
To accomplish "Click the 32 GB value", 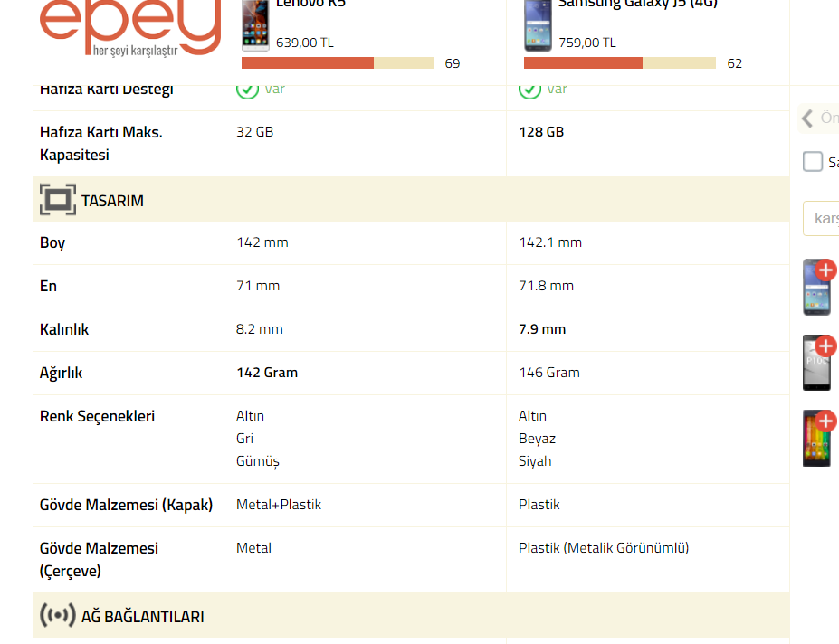I will point(254,132).
